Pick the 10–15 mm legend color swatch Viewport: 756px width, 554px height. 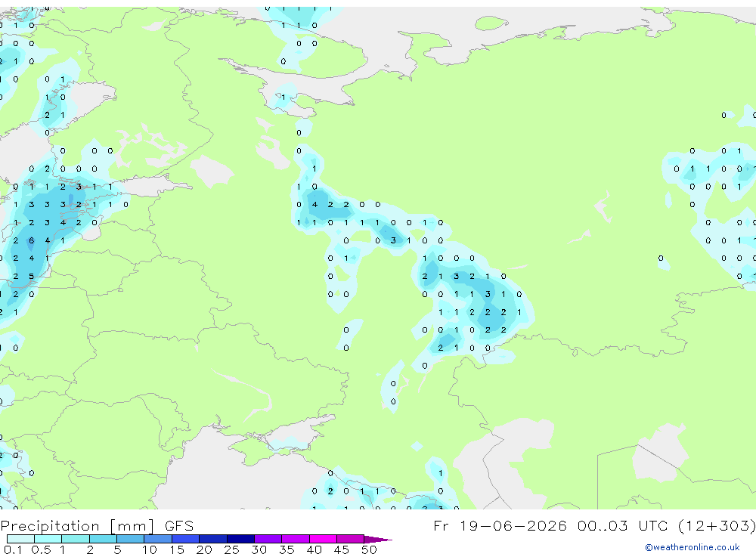158,539
